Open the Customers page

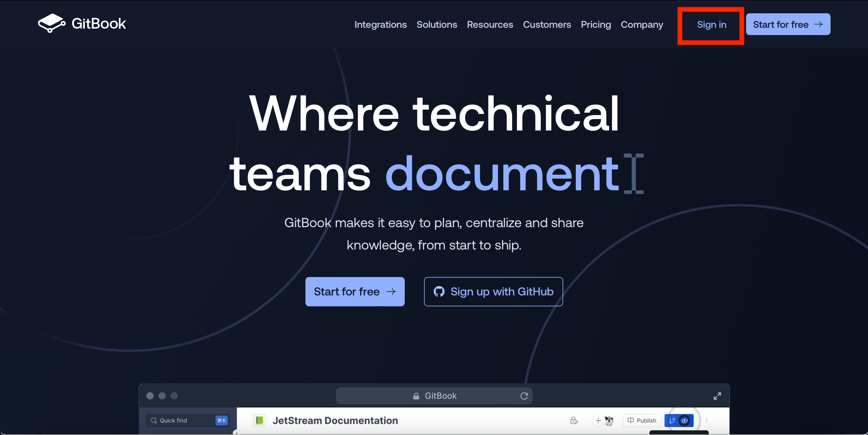547,24
